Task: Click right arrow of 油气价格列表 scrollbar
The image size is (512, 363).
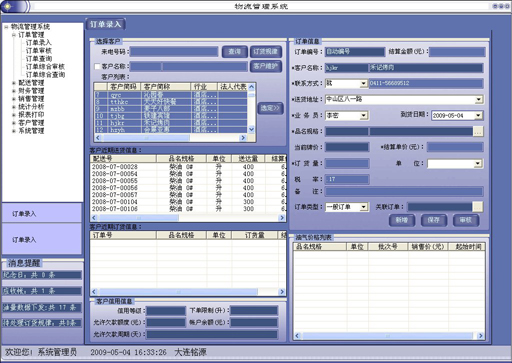Action: 481,336
